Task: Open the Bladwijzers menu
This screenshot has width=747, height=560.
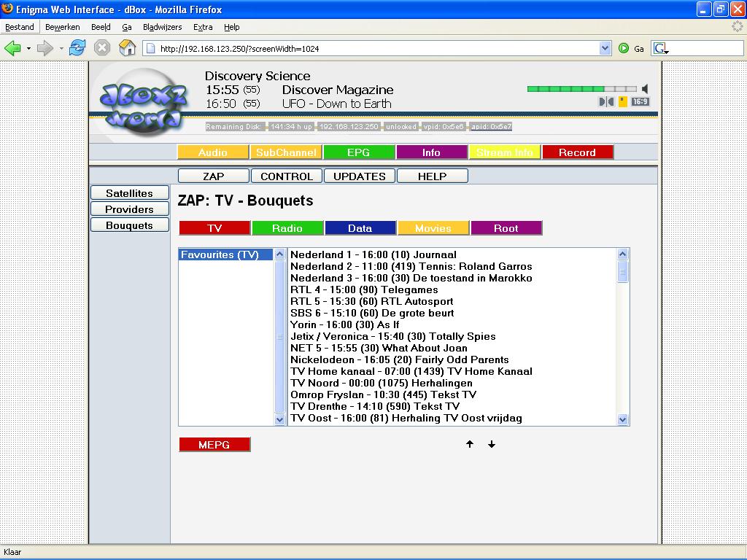Action: (x=163, y=27)
